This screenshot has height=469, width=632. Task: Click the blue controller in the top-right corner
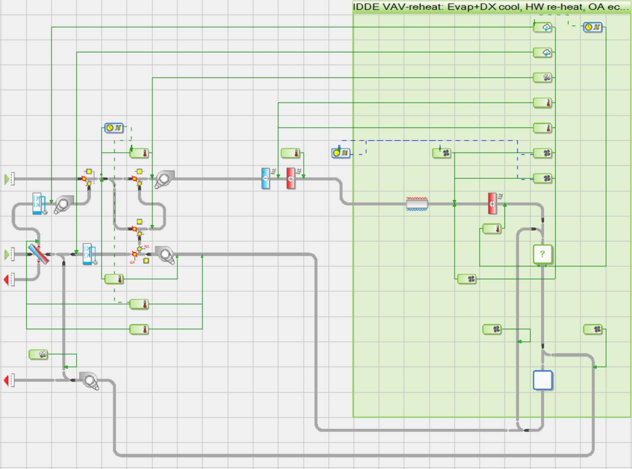pyautogui.click(x=592, y=27)
